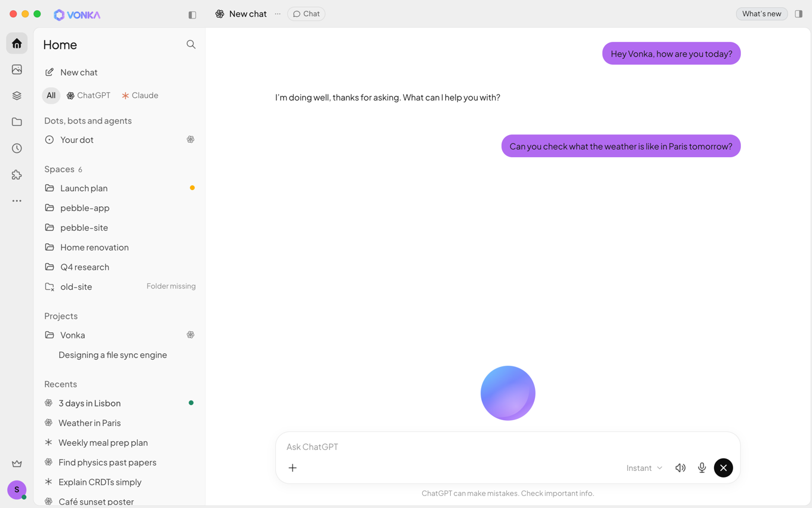Toggle the right side panel
The width and height of the screenshot is (812, 508).
tap(798, 14)
